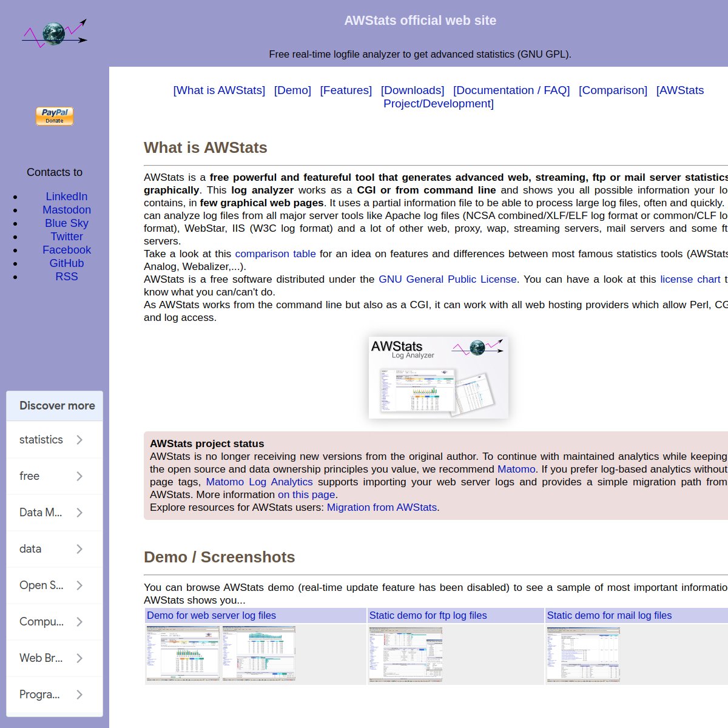Click the ftp log demo screenshot thumbnail

[406, 655]
